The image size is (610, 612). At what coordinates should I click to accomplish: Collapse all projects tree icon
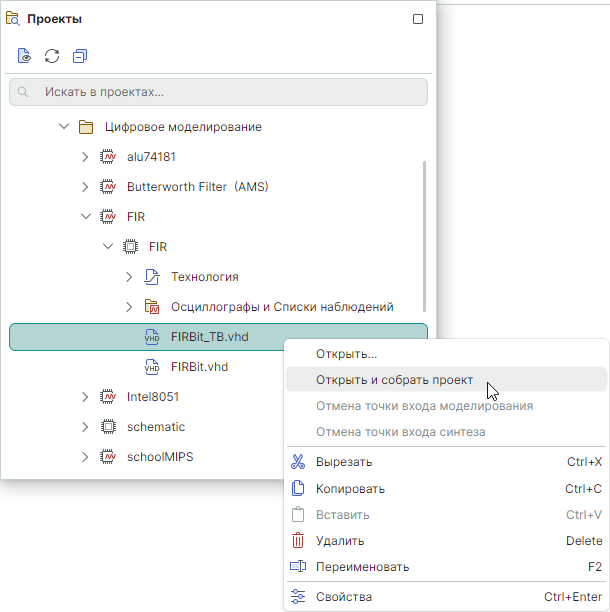click(x=80, y=56)
